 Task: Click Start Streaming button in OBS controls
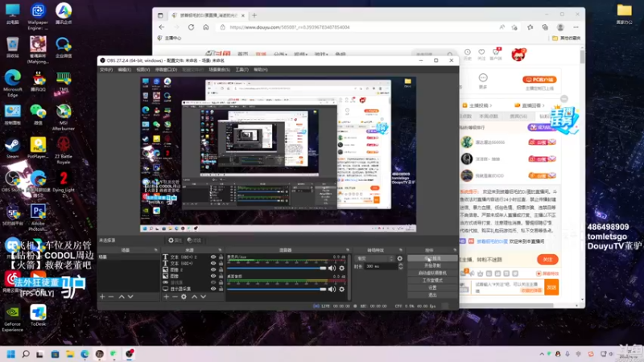click(432, 258)
